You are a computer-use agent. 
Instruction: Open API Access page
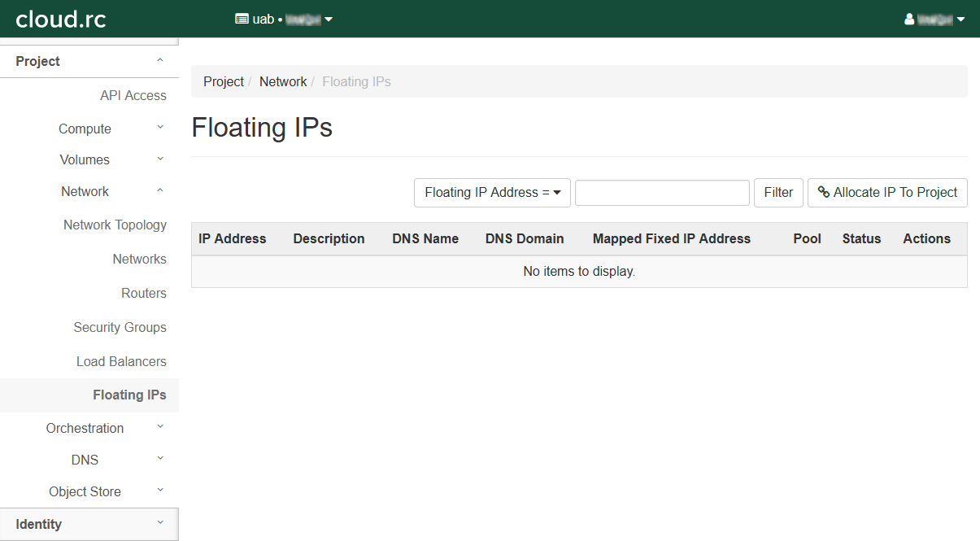click(133, 95)
